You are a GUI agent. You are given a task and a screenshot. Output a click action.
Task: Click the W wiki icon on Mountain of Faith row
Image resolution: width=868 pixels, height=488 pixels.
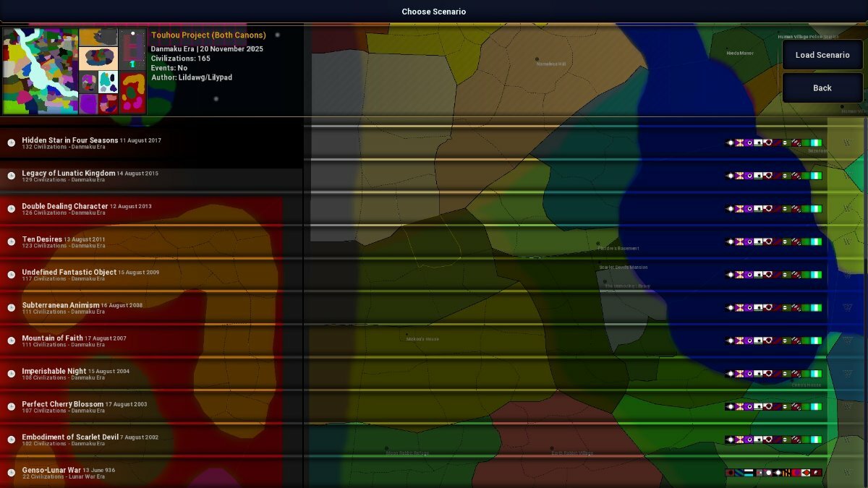[x=847, y=341]
